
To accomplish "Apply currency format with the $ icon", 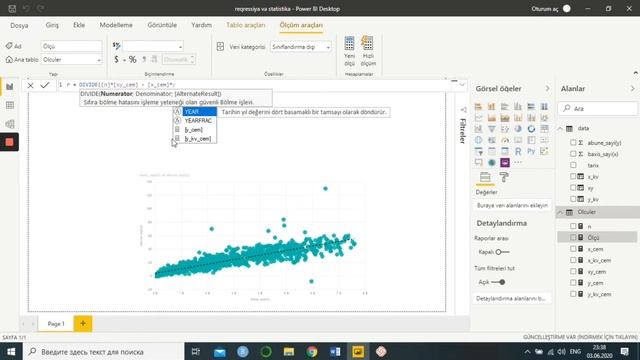I will 116,60.
